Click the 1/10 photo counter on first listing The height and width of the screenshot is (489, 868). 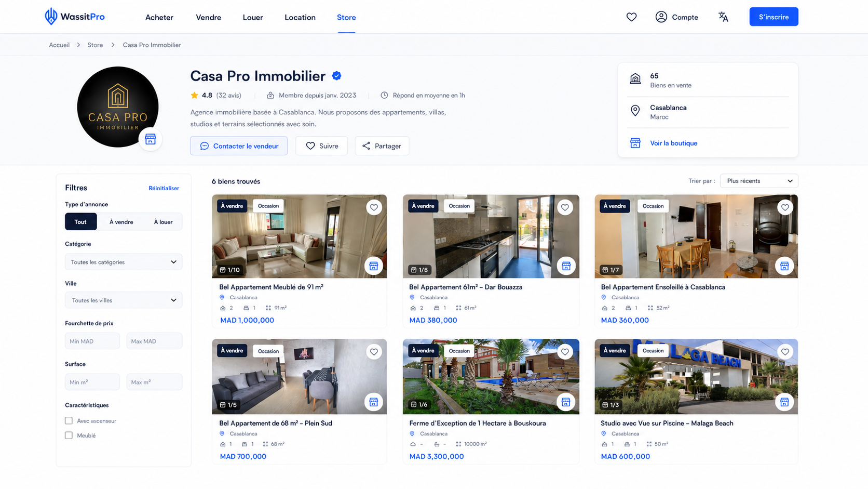[230, 270]
